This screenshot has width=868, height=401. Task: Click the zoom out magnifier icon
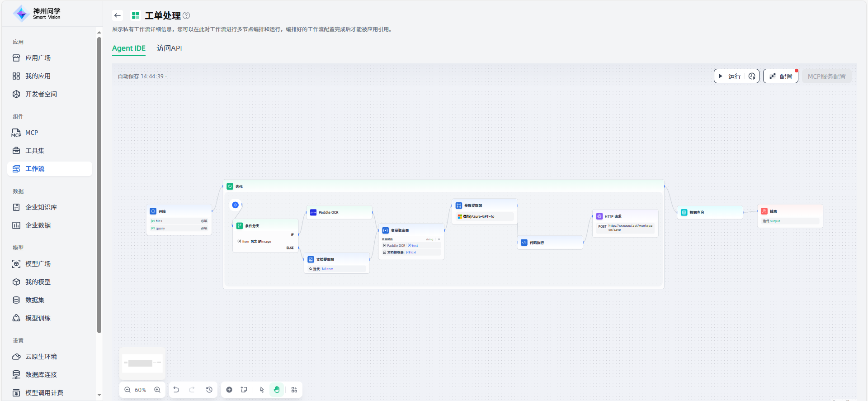tap(127, 390)
